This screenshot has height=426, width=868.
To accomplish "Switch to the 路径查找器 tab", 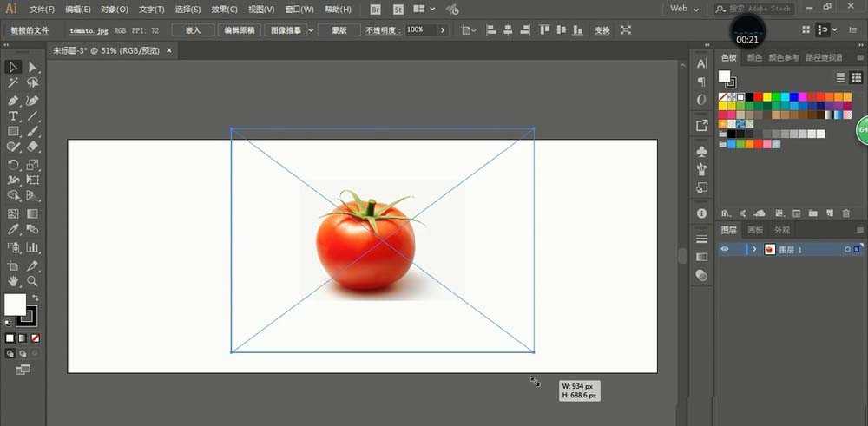I will pyautogui.click(x=824, y=58).
